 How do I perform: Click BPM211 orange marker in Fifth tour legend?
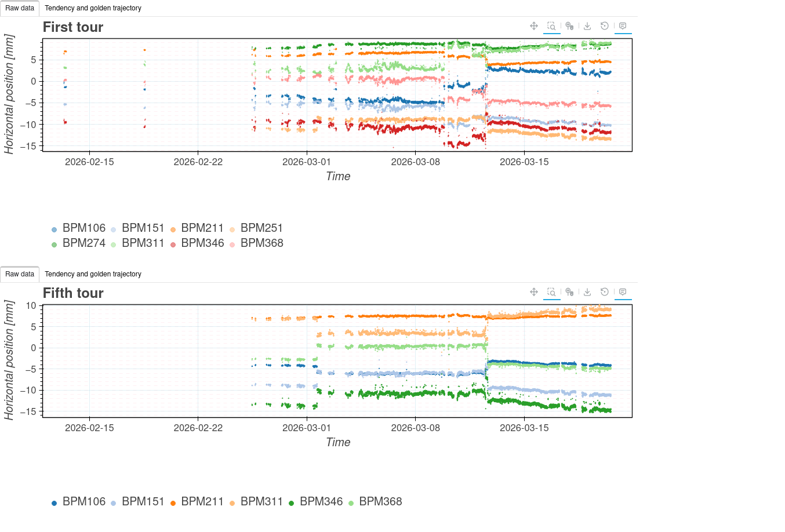[173, 503]
